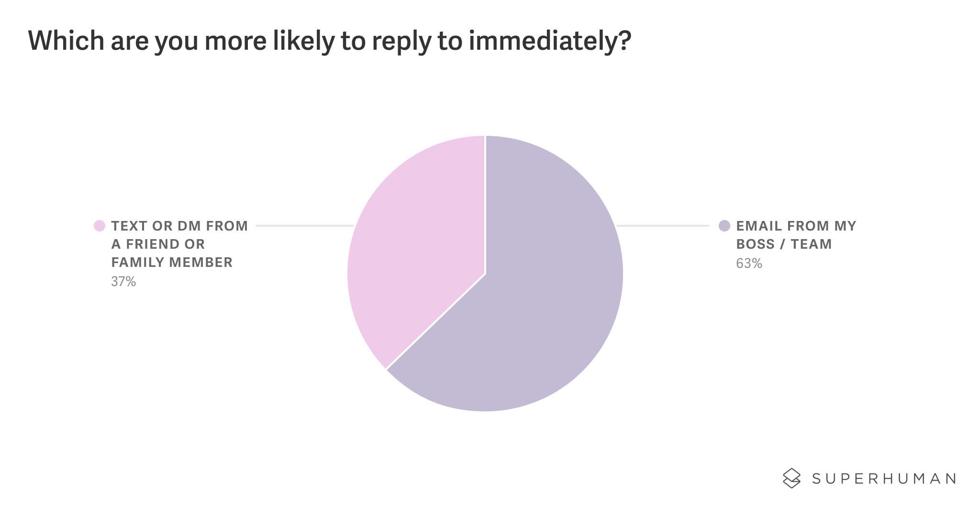Click the leader line left of the pie
980x507 pixels.
point(305,226)
